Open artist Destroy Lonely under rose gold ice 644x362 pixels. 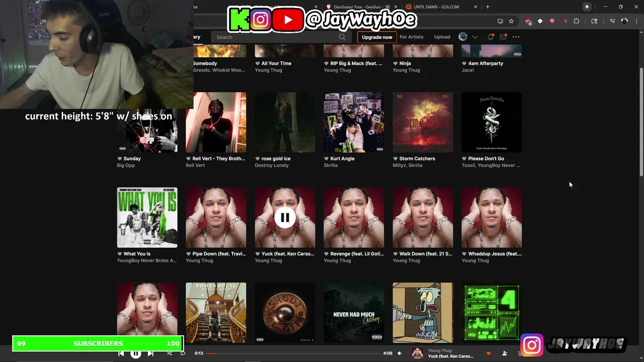(x=272, y=165)
